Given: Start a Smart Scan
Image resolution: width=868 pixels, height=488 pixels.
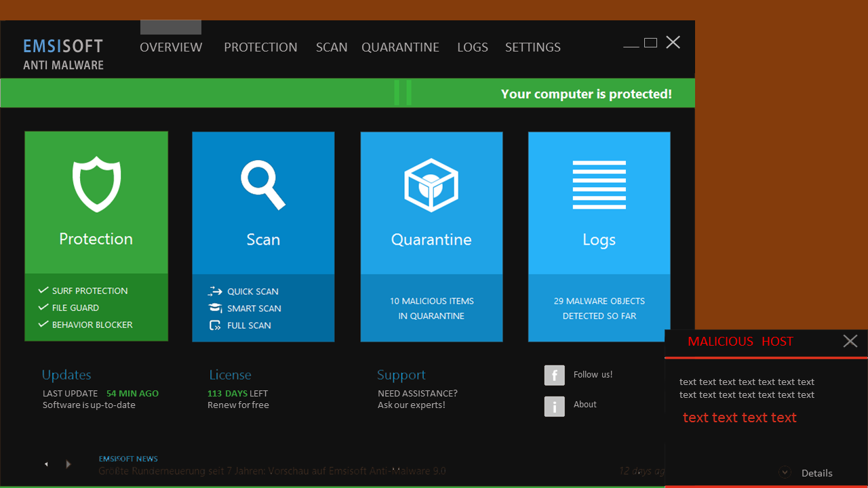Looking at the screenshot, I should [x=254, y=308].
